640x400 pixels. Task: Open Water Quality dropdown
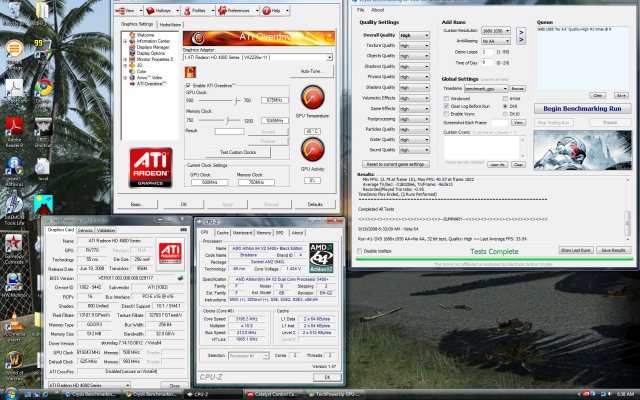[414, 140]
